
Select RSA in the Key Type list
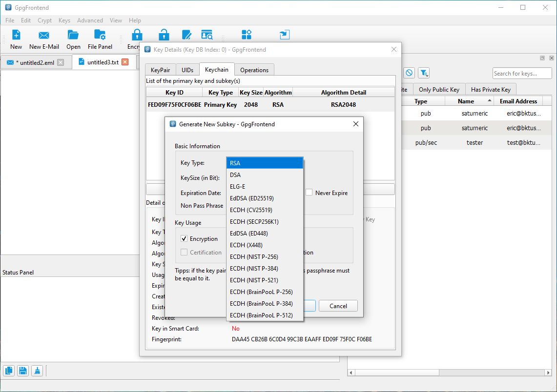[265, 163]
